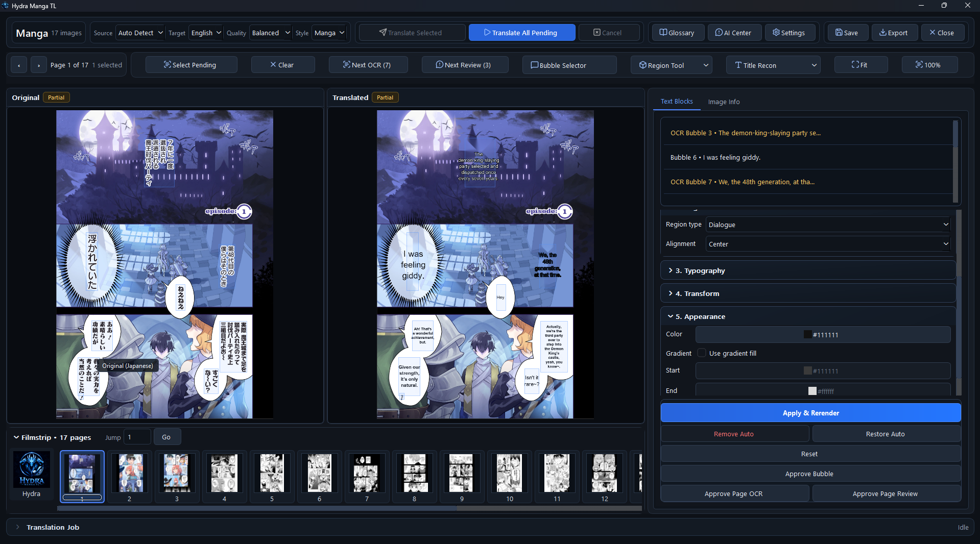Click the AI Center icon
Screen dimensions: 980x544
[x=719, y=32]
